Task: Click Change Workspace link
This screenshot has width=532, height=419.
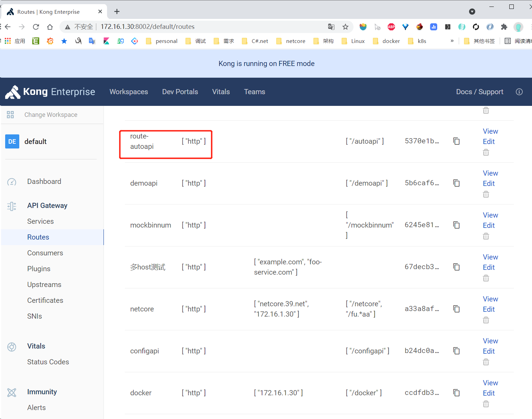Action: (51, 115)
